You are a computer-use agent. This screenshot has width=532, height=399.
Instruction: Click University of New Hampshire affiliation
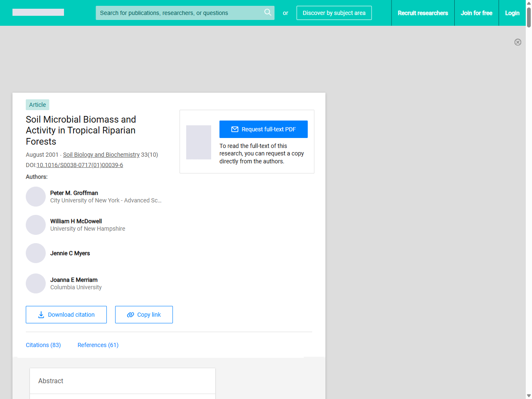click(88, 229)
